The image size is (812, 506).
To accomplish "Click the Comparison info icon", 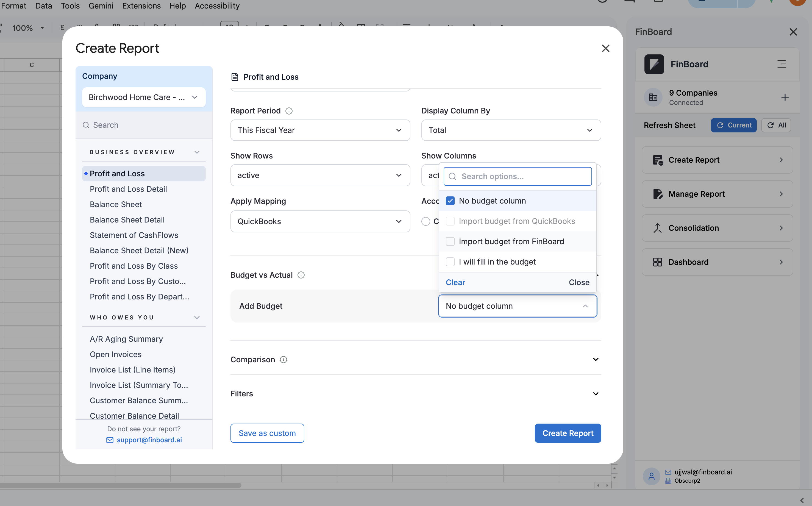I will coord(283,360).
